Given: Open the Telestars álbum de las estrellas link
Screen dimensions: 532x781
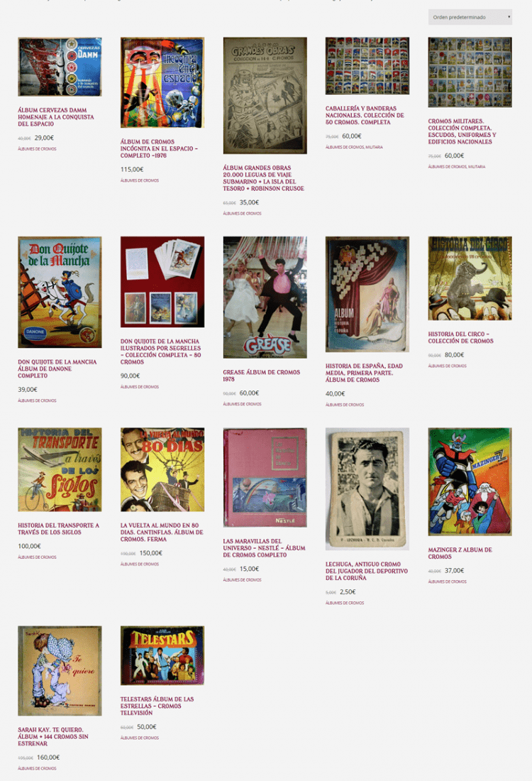Looking at the screenshot, I should coord(157,706).
